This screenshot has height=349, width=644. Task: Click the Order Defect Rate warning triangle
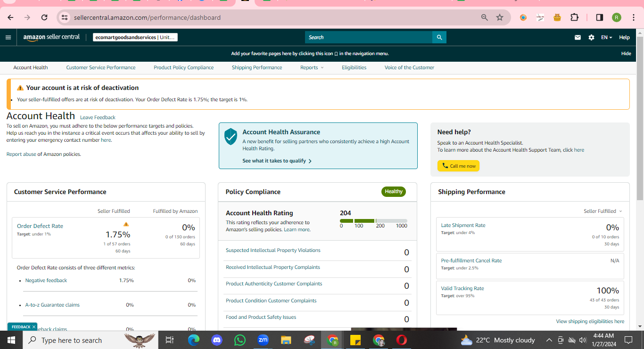point(126,224)
